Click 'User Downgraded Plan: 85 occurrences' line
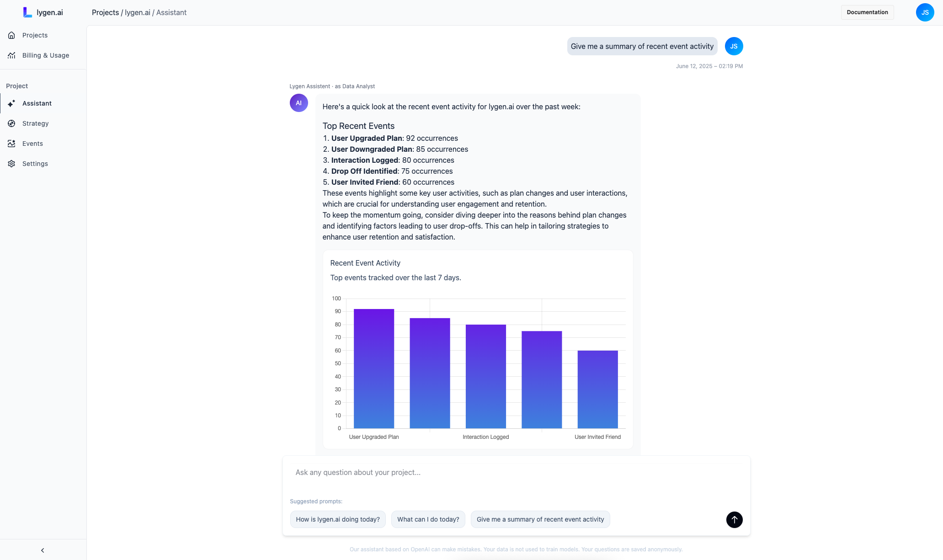Viewport: 943px width, 560px height. [400, 149]
